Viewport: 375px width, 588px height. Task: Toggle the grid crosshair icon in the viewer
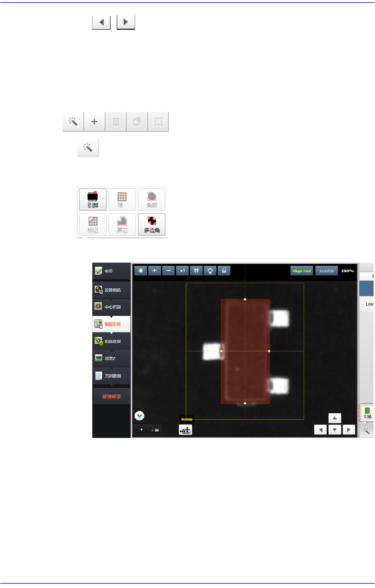[196, 270]
